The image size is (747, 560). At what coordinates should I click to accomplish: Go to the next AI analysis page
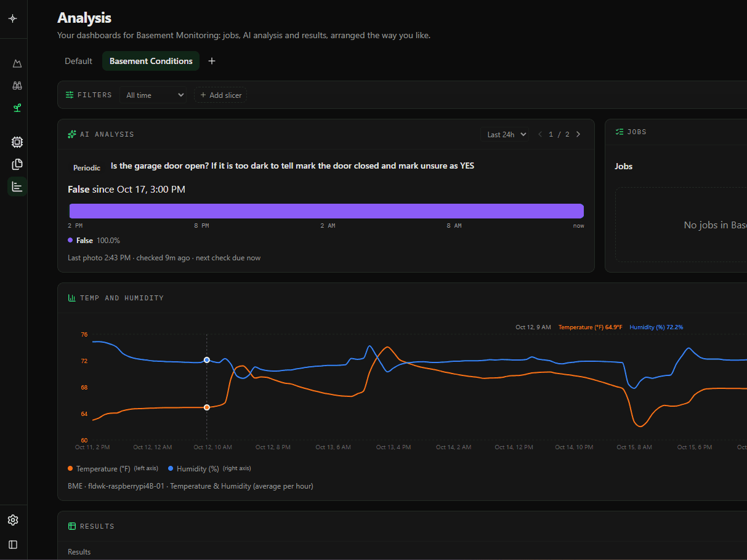[578, 134]
